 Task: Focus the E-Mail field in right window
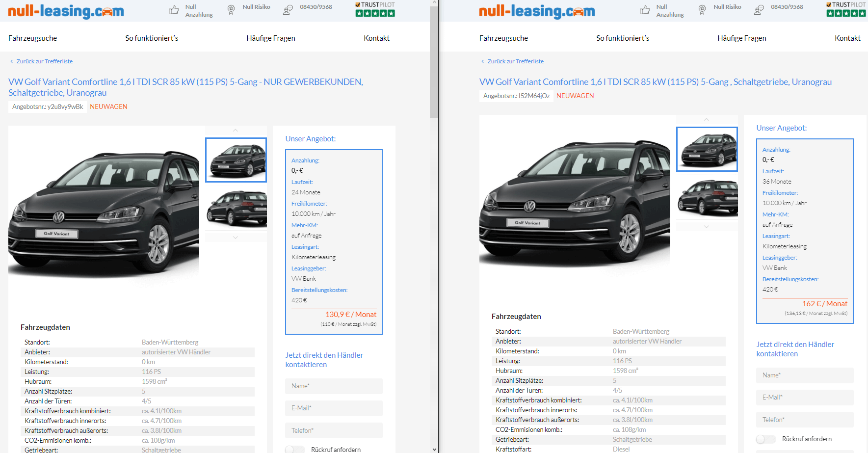805,398
